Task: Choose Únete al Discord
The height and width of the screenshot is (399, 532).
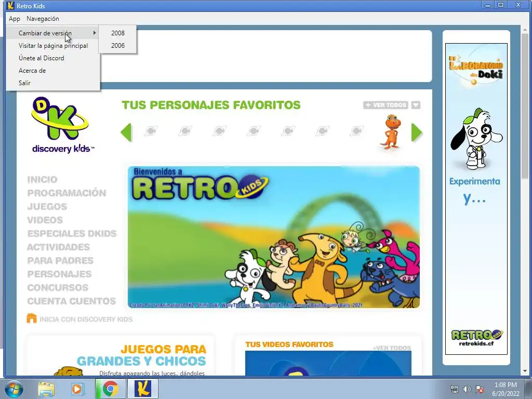Action: (53, 58)
